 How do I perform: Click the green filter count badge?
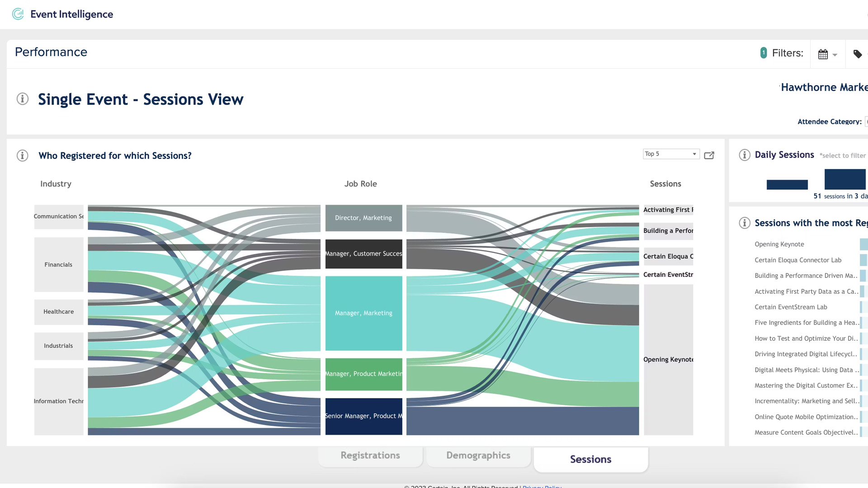(x=764, y=53)
